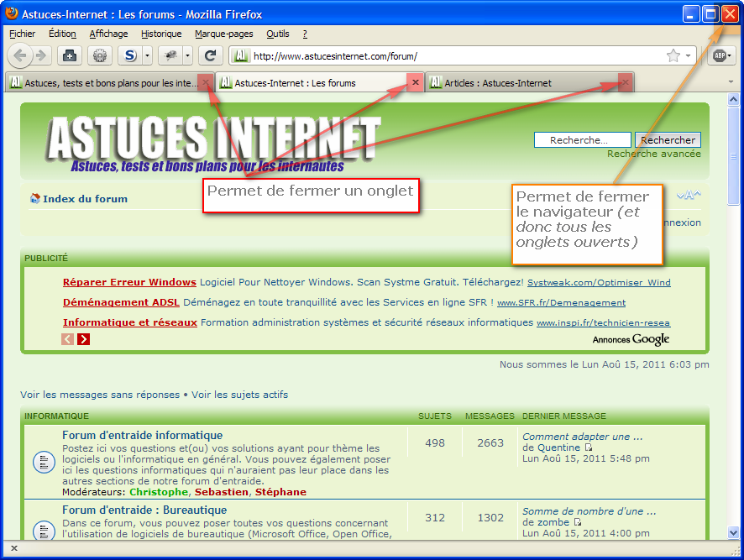Click the www.inspi.fr/technicien-resea ad URL
The width and height of the screenshot is (744, 560).
tap(603, 322)
